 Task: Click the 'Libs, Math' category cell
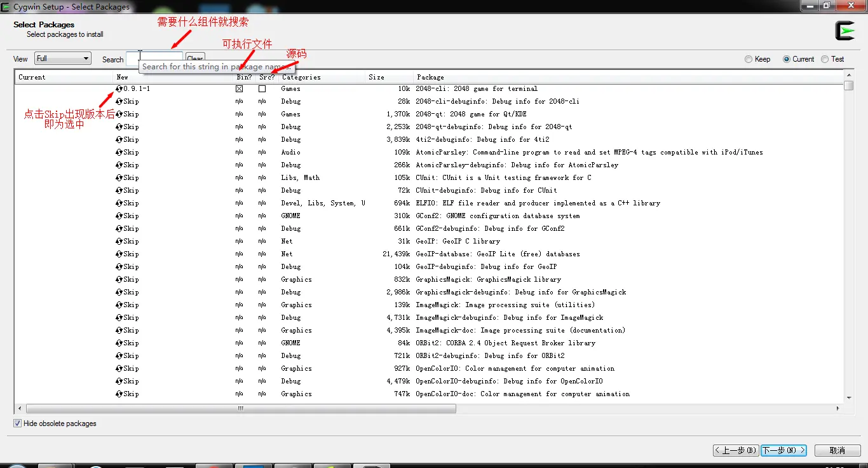(301, 177)
